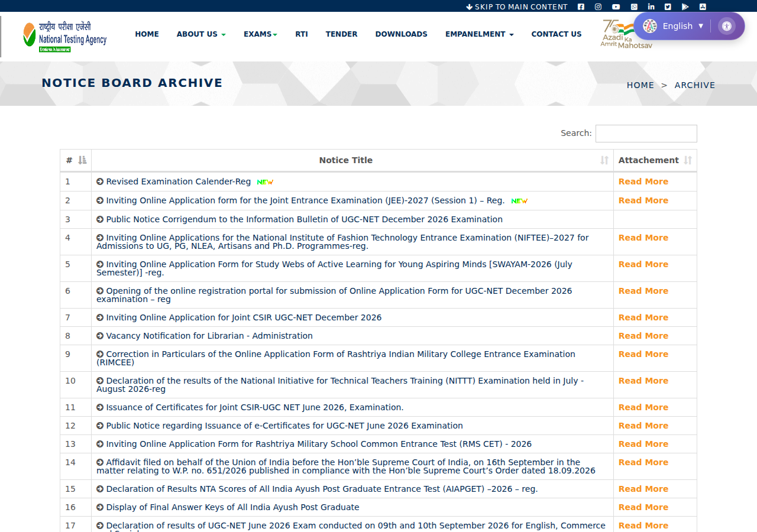
Task: Expand the Exams dropdown menu
Action: [x=260, y=34]
